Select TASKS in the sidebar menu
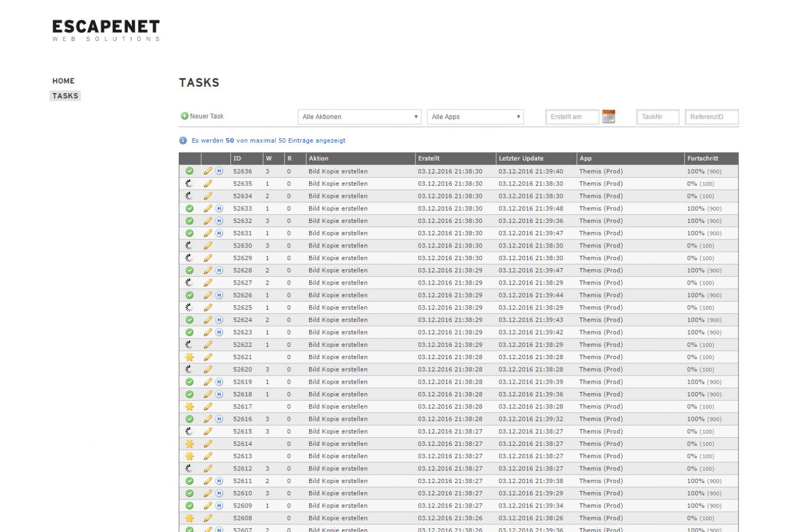798x532 pixels. click(65, 96)
